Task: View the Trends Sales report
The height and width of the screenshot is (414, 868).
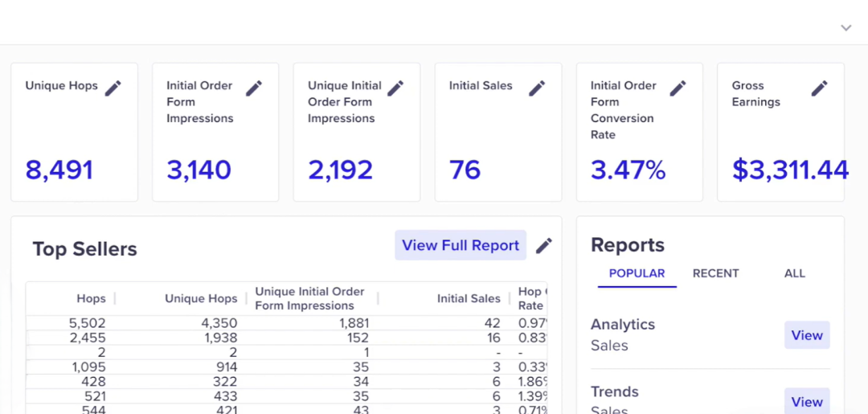Action: (806, 401)
